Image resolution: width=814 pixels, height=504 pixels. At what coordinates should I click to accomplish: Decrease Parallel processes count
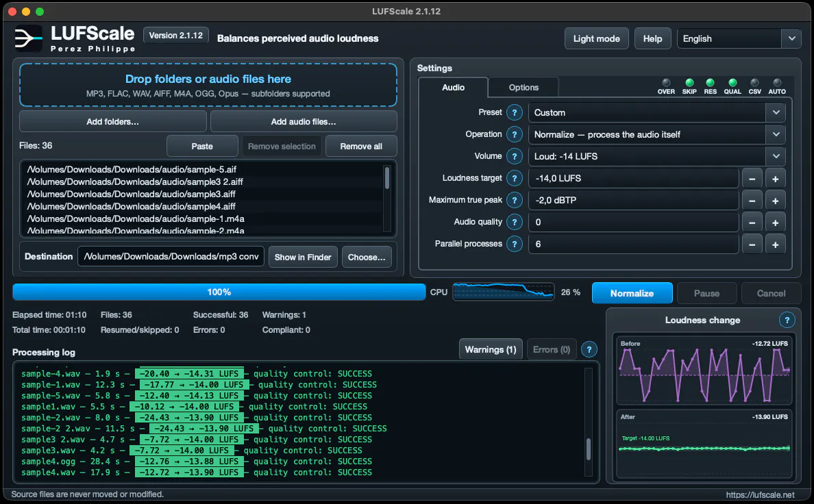752,244
